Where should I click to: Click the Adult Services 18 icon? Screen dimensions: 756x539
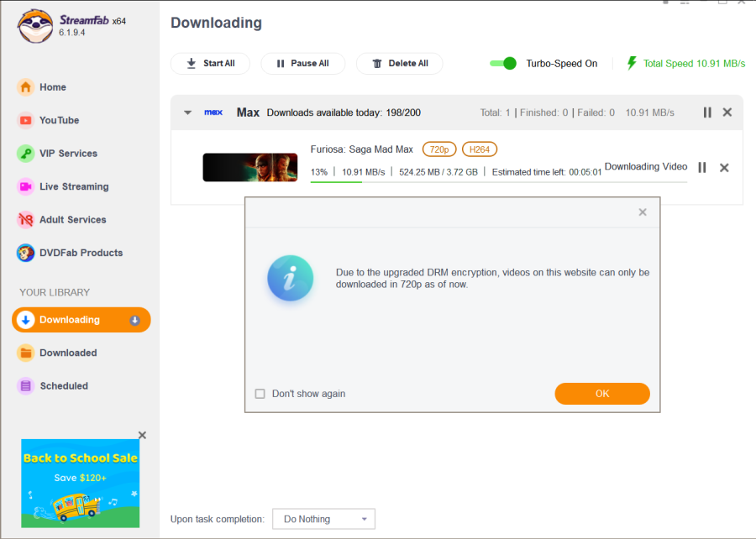coord(25,220)
